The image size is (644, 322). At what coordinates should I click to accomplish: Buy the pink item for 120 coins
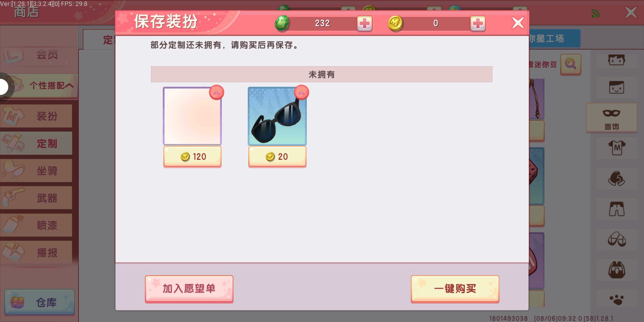[192, 157]
